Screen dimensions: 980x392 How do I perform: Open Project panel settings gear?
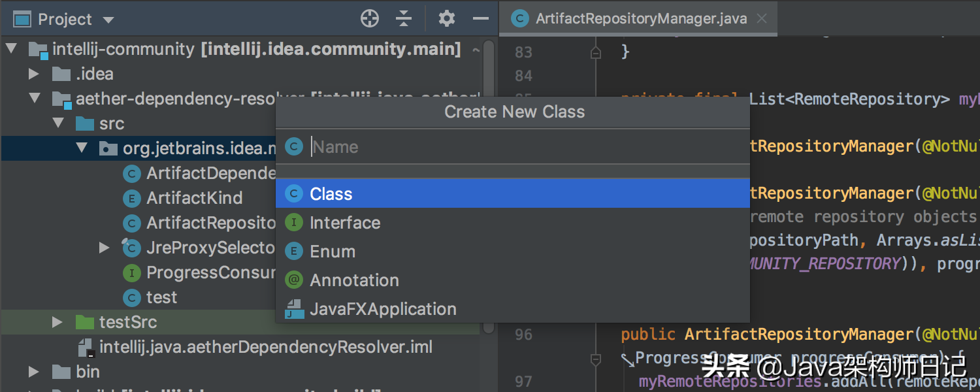coord(447,18)
